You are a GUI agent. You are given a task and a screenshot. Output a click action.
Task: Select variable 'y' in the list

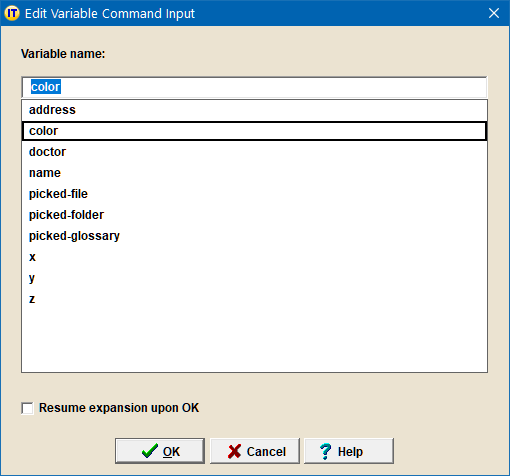(x=254, y=278)
